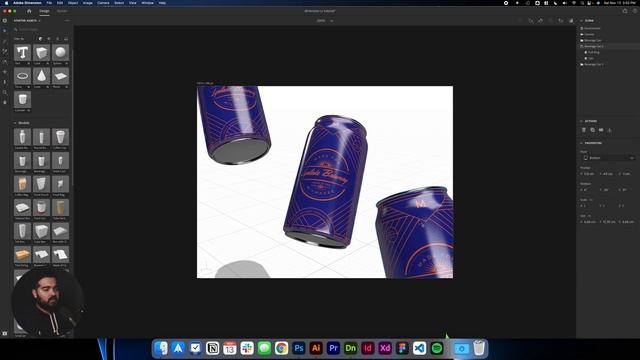This screenshot has height=360, width=640.
Task: Filter assets by models
Action: [40, 39]
